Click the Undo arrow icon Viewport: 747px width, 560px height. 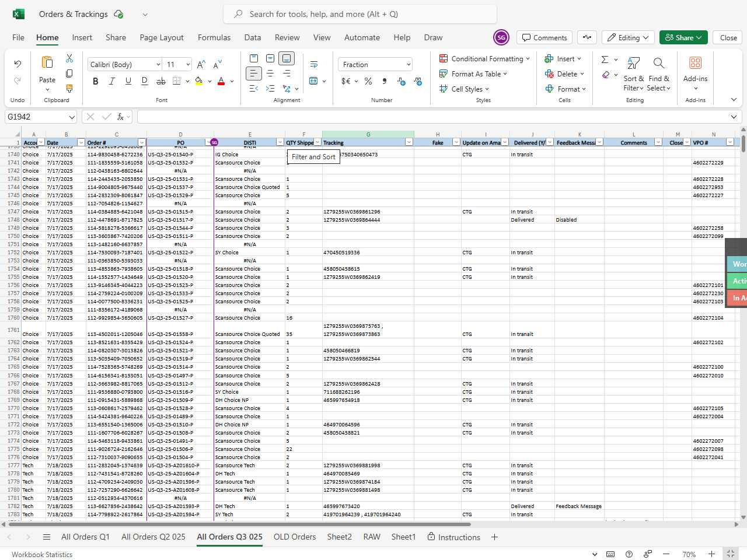[x=18, y=64]
